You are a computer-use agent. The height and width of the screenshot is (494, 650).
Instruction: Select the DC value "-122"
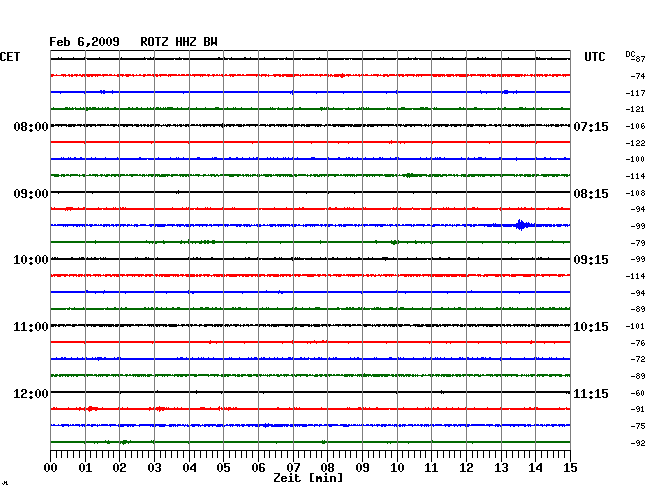point(635,143)
